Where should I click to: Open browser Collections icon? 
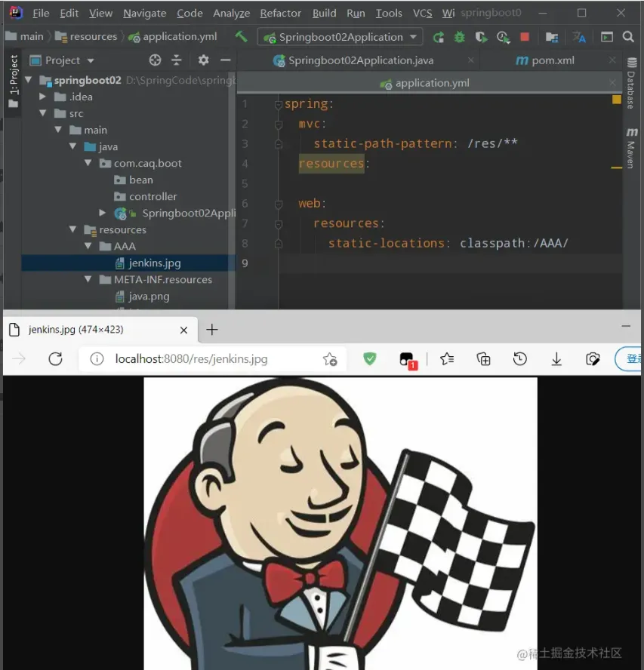tap(483, 359)
